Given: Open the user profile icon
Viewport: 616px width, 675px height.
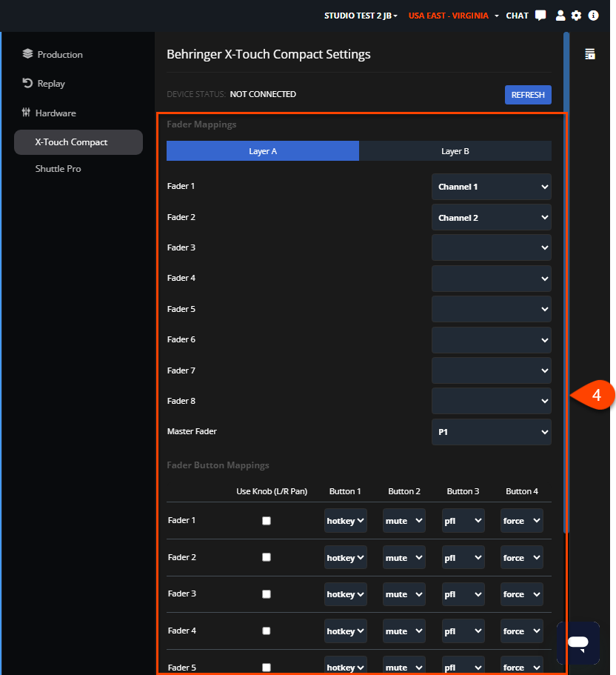Looking at the screenshot, I should click(x=560, y=16).
